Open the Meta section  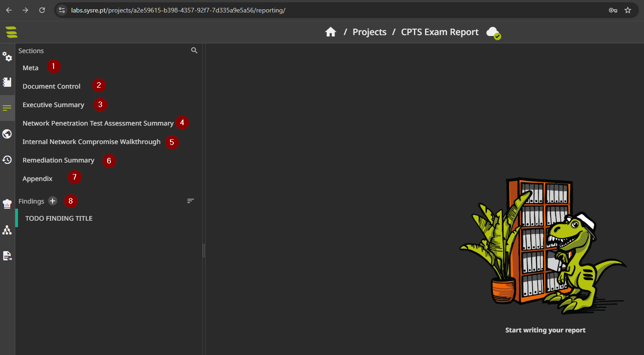30,68
